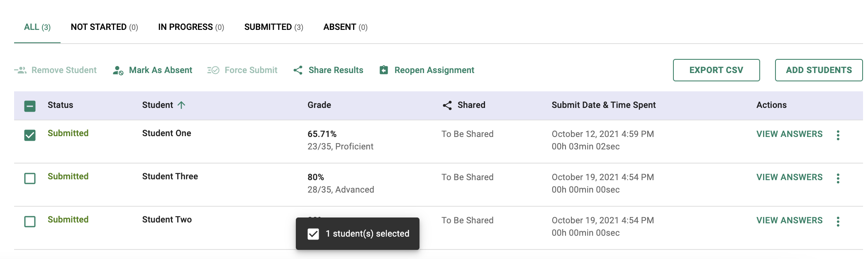Click the Share Results share icon
Viewport: 868px width, 259px height.
298,70
